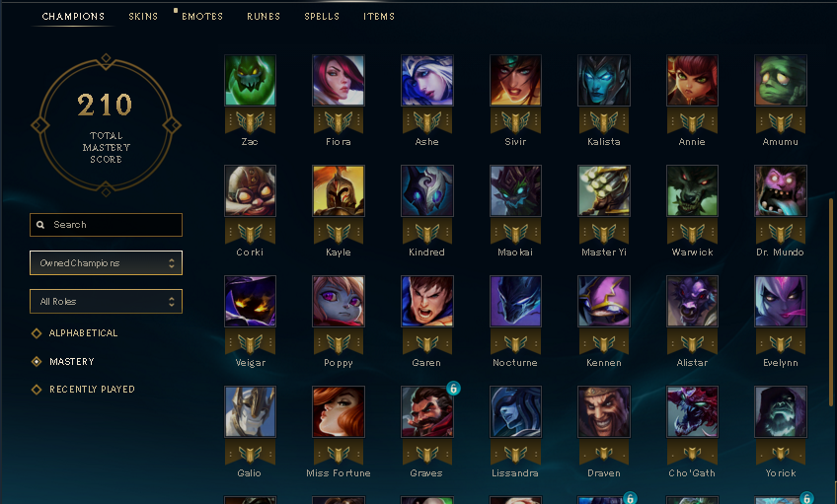
Task: Open the Runes tab
Action: tap(264, 17)
